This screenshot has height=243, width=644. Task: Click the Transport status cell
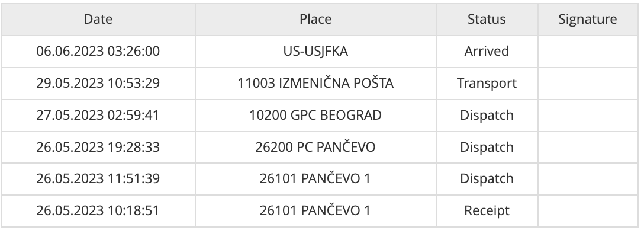coord(487,84)
